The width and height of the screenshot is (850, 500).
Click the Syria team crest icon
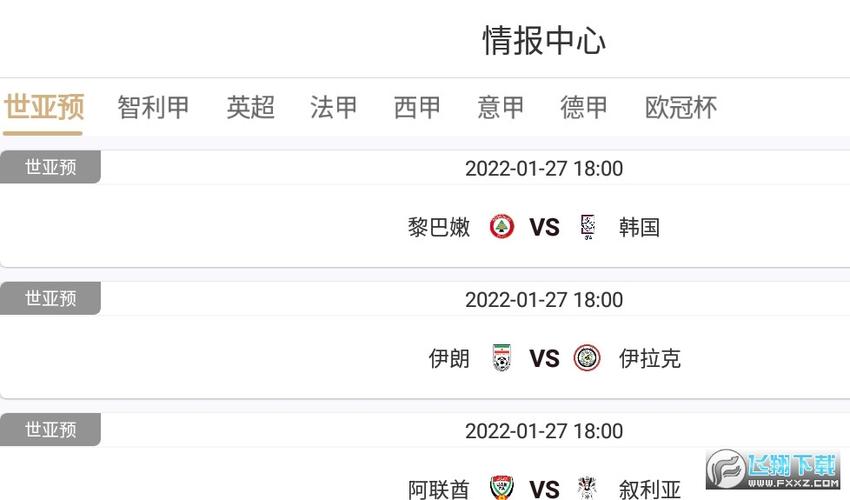click(588, 488)
